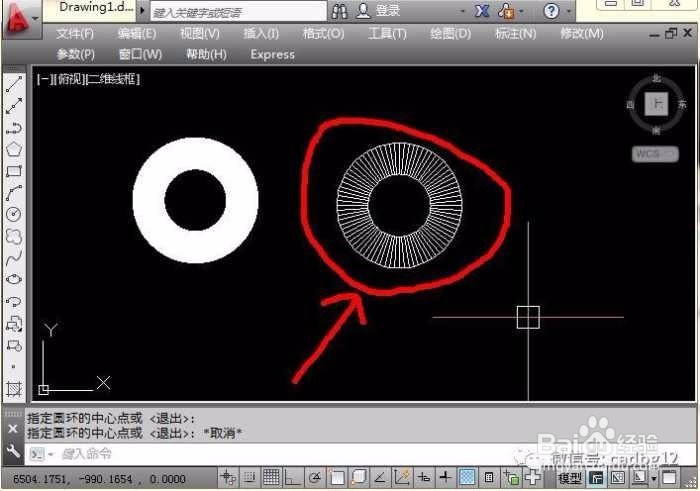The height and width of the screenshot is (491, 700).
Task: Select the Circle tool
Action: pyautogui.click(x=14, y=214)
